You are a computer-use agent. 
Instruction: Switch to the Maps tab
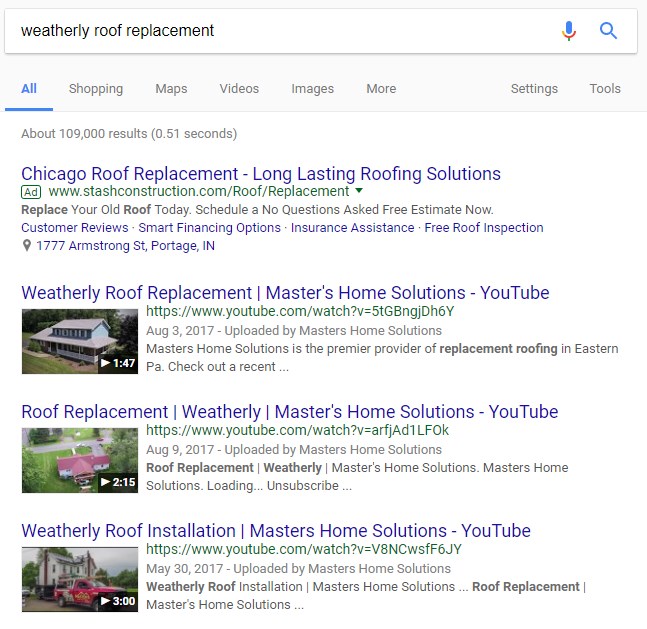tap(171, 89)
